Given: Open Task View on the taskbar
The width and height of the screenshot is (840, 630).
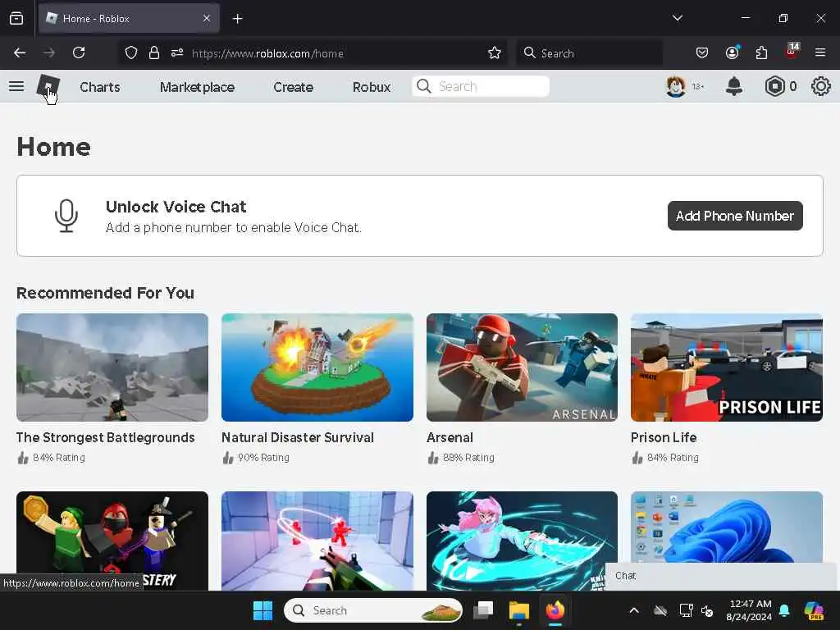Looking at the screenshot, I should 483,610.
